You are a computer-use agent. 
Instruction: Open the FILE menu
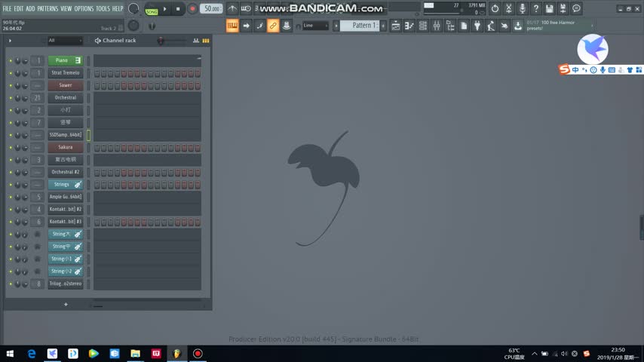click(x=7, y=8)
